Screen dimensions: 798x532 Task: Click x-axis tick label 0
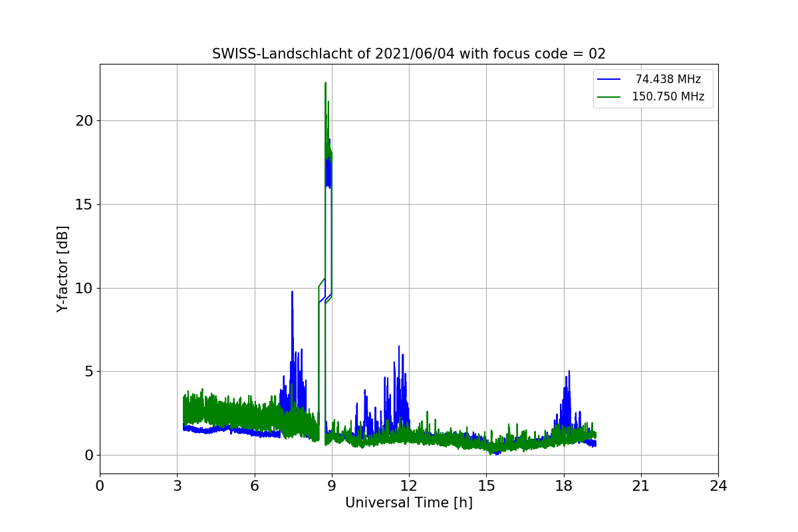click(x=100, y=486)
